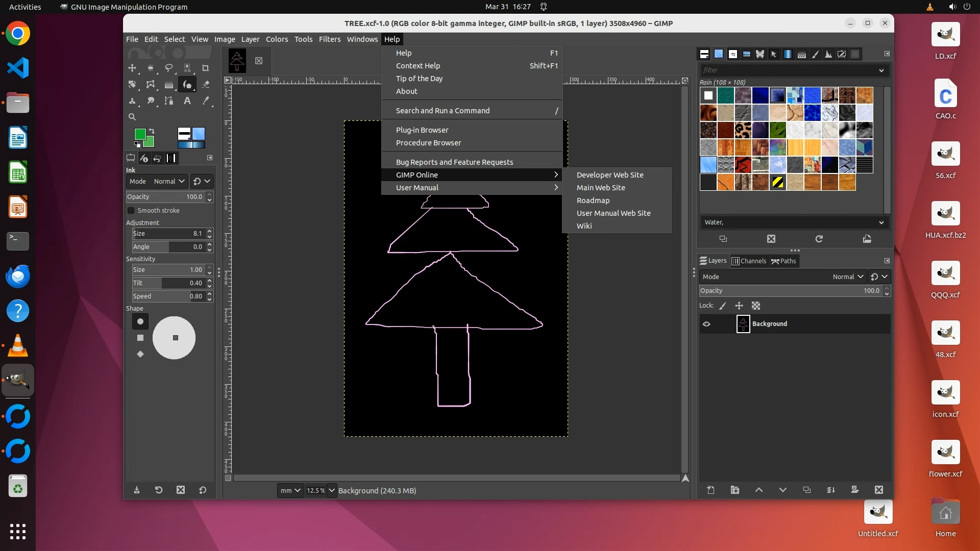Viewport: 980px width, 551px height.
Task: Select the Eraser tool
Action: click(x=206, y=84)
